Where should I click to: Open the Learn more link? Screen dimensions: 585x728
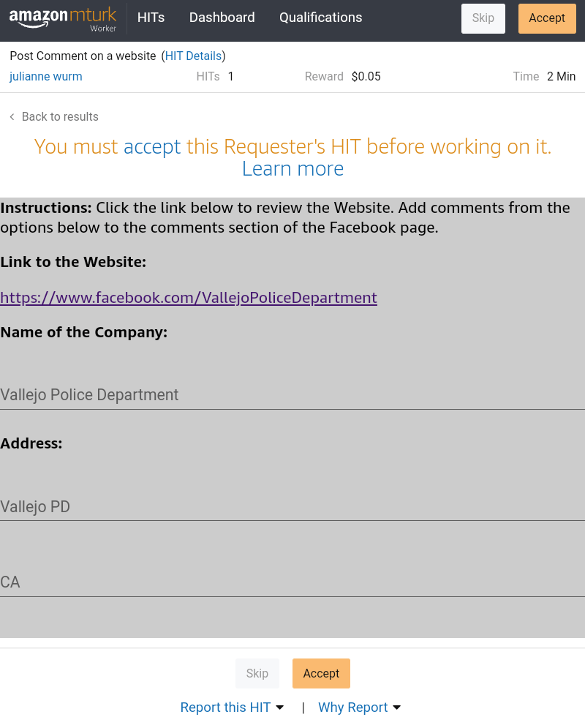tap(292, 169)
